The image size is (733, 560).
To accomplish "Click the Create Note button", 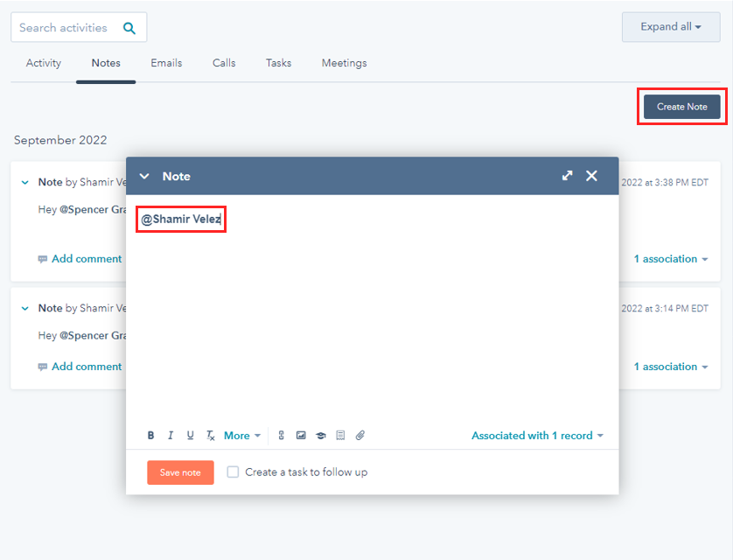I will (681, 107).
